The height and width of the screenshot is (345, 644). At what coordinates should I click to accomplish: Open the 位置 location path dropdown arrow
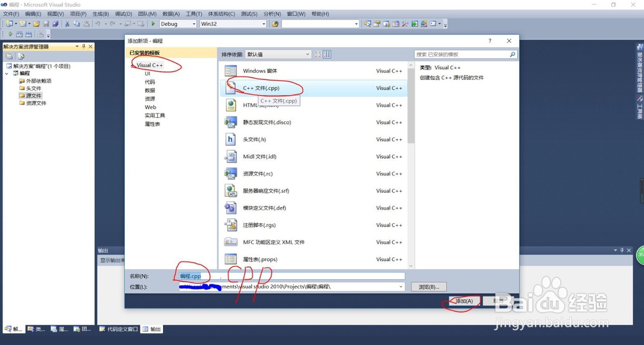point(401,286)
